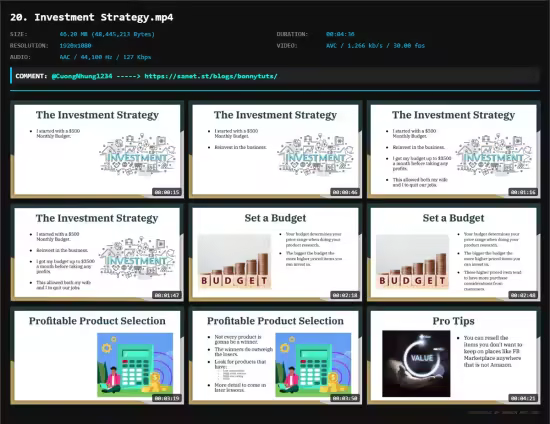Open the thumbnail stamped 00:01:16
The image size is (550, 424).
coord(454,150)
